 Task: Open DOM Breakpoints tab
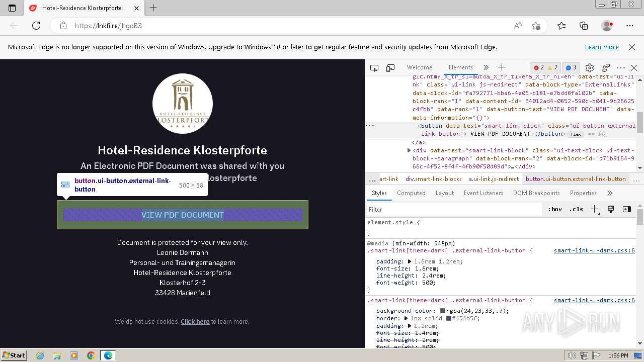[x=536, y=193]
